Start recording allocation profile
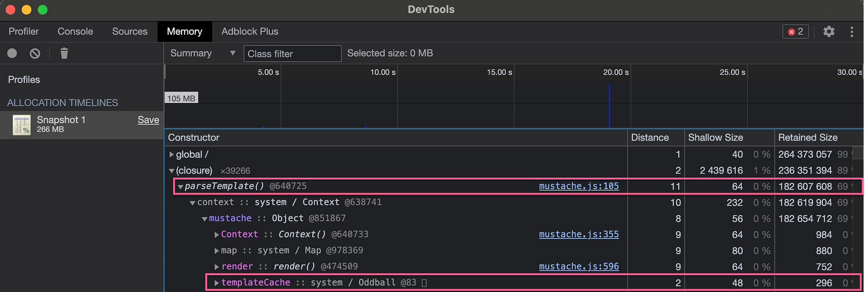Screen dimensions: 868x292 (x=12, y=53)
